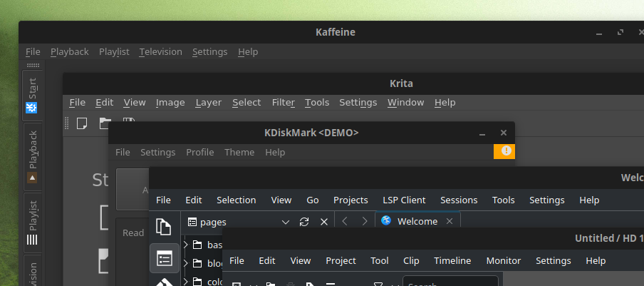The width and height of the screenshot is (644, 286).
Task: Open Krita's Edit menu
Action: (x=104, y=102)
